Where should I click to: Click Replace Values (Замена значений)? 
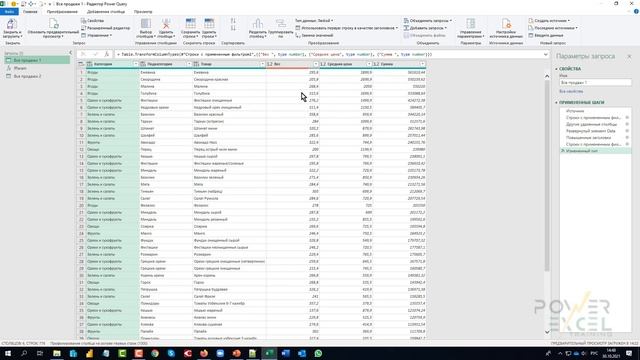(314, 36)
